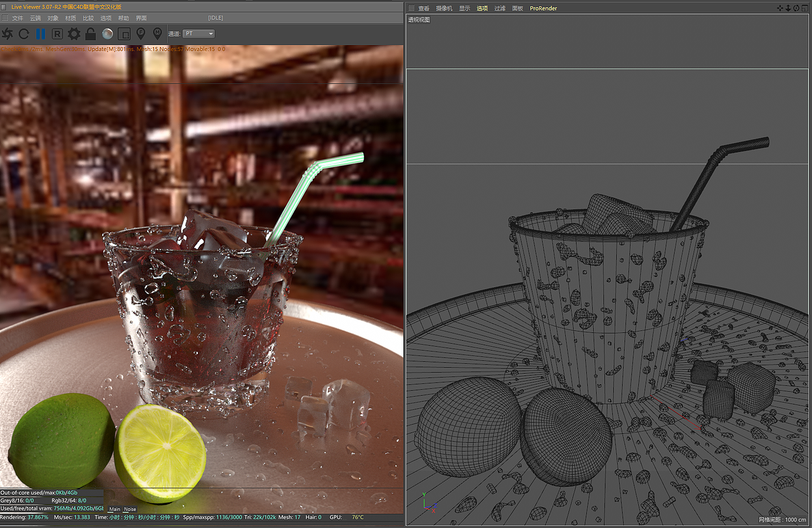Open the 对象 menu
Image resolution: width=812 pixels, height=528 pixels.
[53, 18]
